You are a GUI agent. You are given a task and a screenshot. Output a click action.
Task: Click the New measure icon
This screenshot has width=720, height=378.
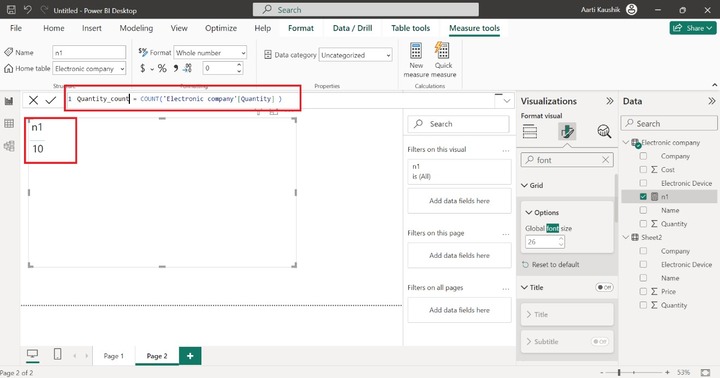point(416,60)
